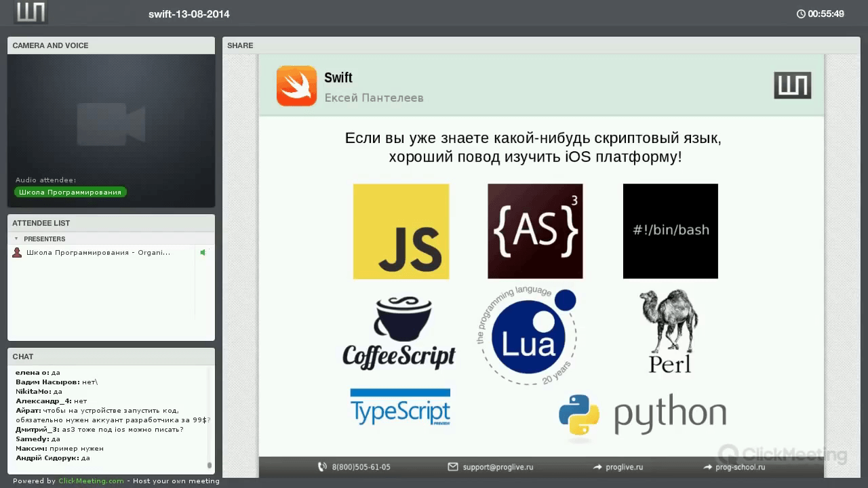Click "Host your own meeting" text
Viewport: 868px width, 488px height.
[176, 481]
